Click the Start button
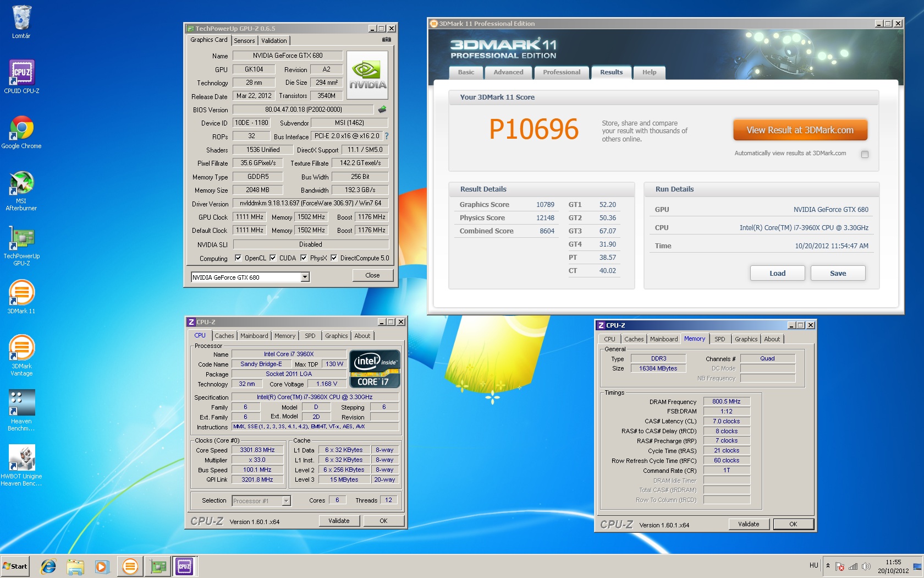Viewport: 924px width, 578px height. click(x=15, y=566)
